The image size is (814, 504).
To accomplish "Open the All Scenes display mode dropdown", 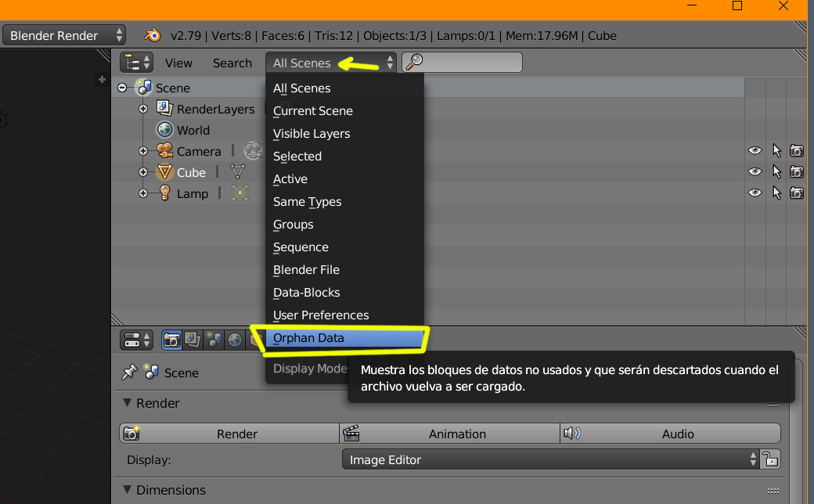I will click(x=330, y=63).
